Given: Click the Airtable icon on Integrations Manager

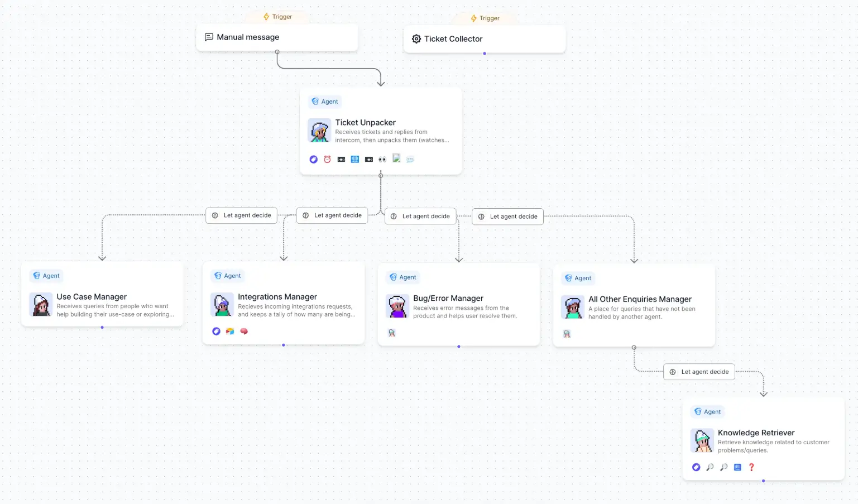Looking at the screenshot, I should pyautogui.click(x=230, y=332).
